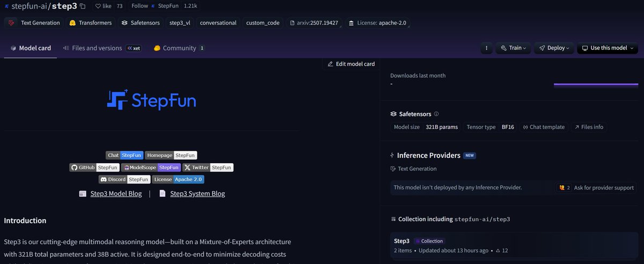Open the three-dot more options menu
This screenshot has width=644, height=264.
click(x=486, y=48)
